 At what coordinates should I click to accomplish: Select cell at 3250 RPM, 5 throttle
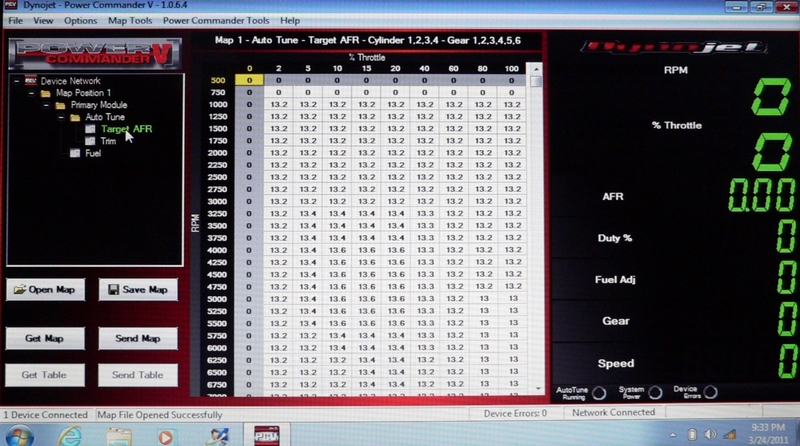pos(308,213)
